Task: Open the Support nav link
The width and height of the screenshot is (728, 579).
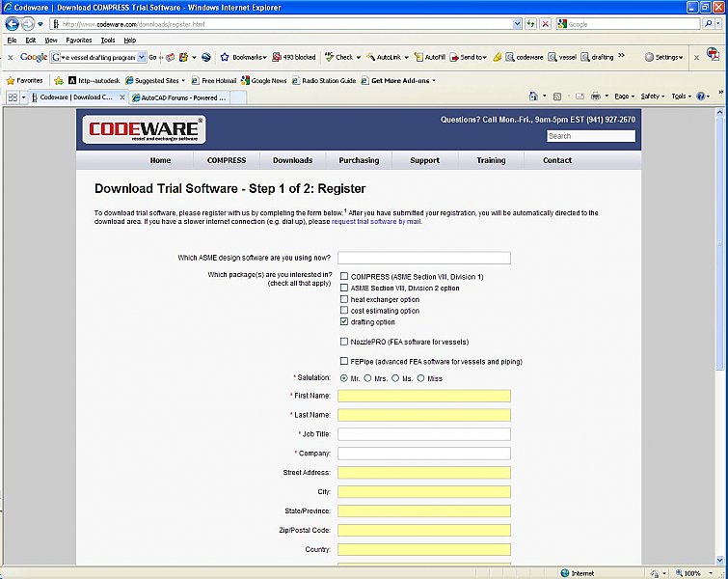Action: (425, 160)
